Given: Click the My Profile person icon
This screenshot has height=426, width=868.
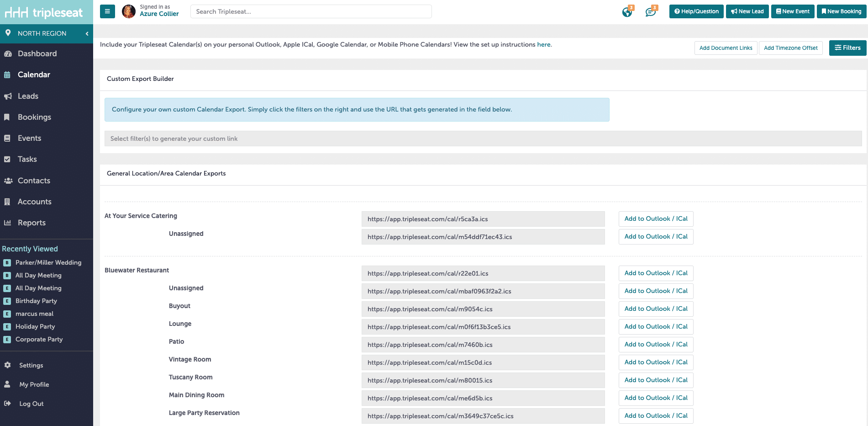Looking at the screenshot, I should (7, 384).
